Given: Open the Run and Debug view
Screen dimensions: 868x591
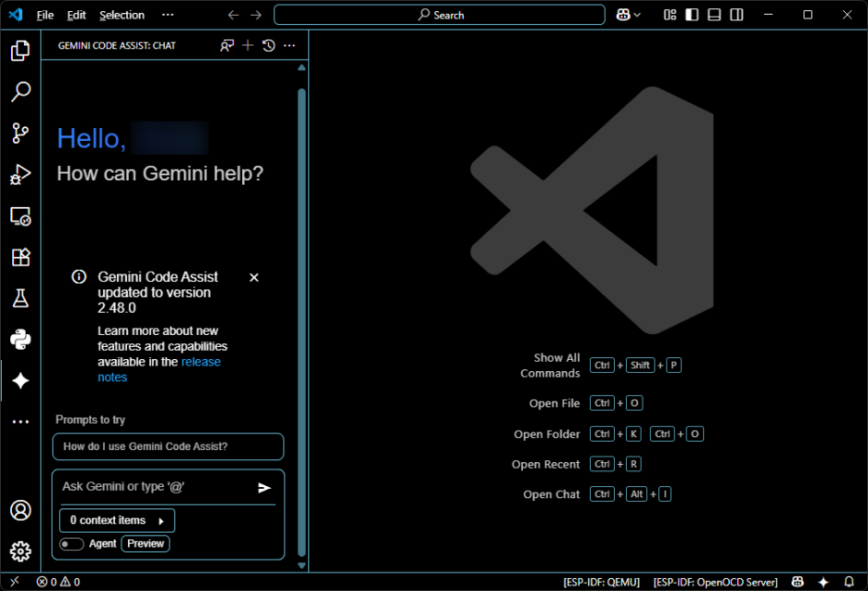Looking at the screenshot, I should coord(20,173).
